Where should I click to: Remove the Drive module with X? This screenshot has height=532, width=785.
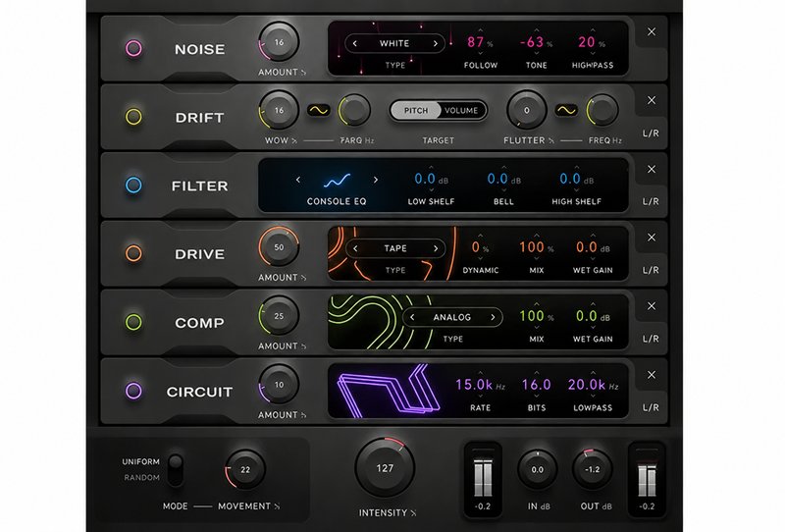(652, 237)
